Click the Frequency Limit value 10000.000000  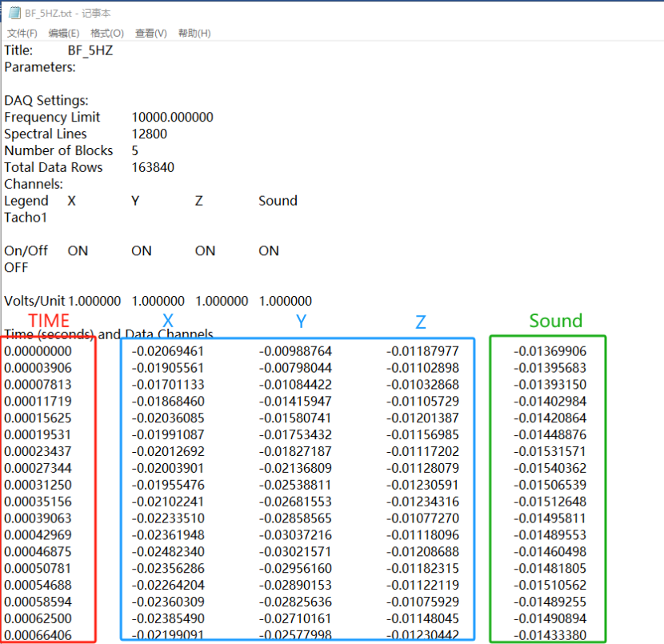(172, 118)
